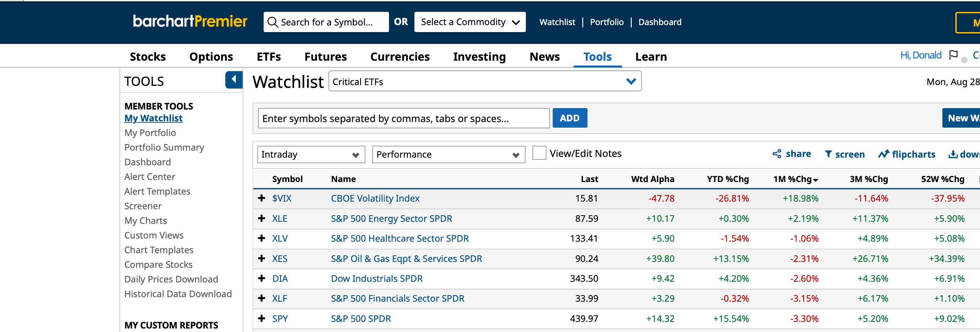The image size is (980, 332).
Task: Open the Select a Commodity dropdown
Action: (x=470, y=22)
